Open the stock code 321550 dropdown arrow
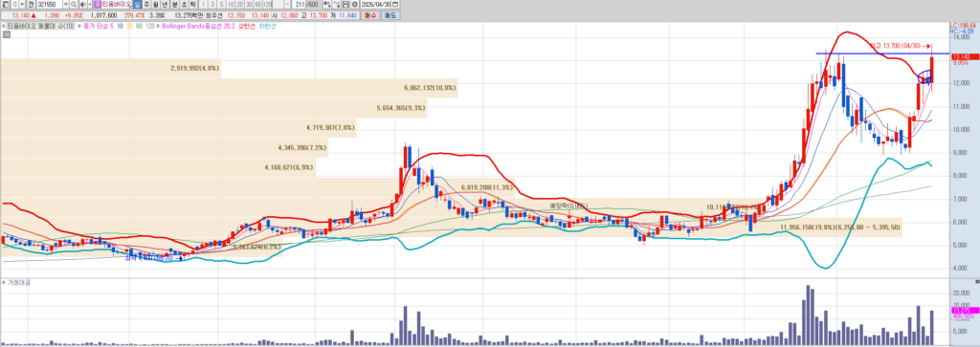 tap(66, 5)
